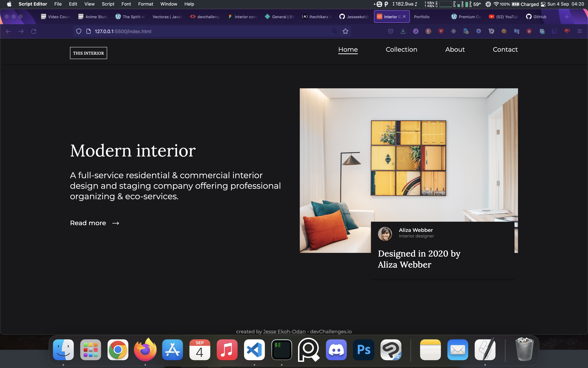Open a new browser tab with plus
This screenshot has height=368, width=588.
(x=567, y=17)
